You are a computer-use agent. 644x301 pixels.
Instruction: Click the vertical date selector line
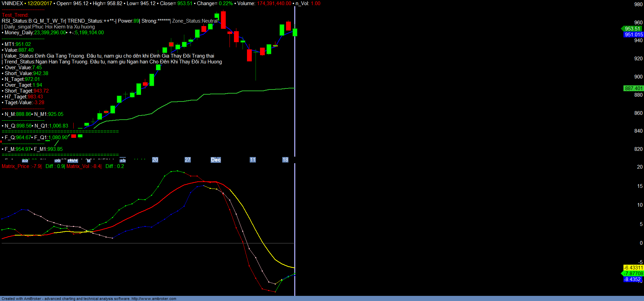click(x=295, y=103)
